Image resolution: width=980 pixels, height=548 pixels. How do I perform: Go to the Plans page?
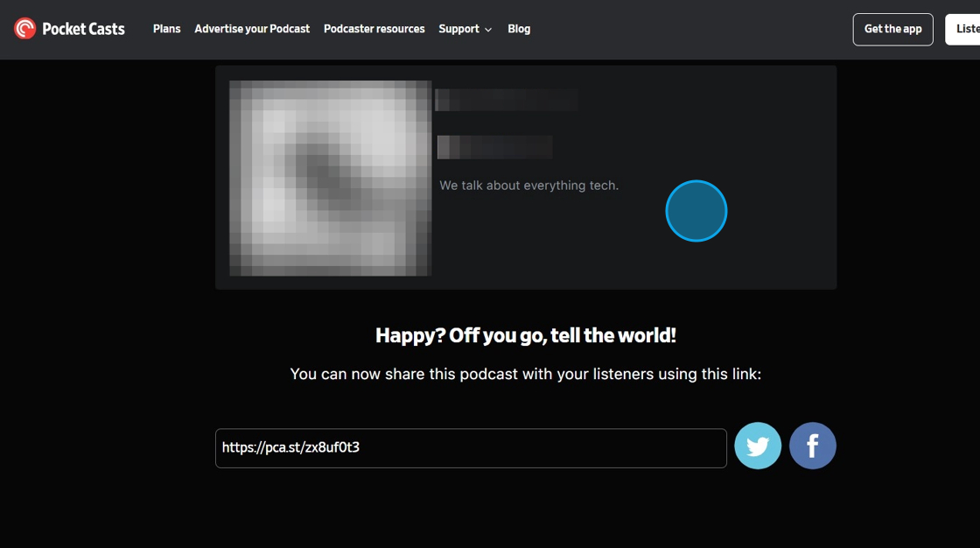(167, 29)
